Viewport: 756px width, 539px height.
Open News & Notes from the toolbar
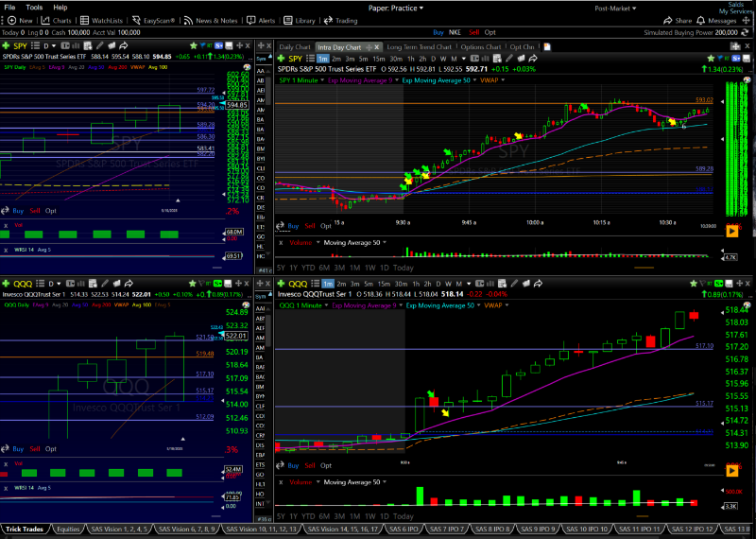coord(211,20)
